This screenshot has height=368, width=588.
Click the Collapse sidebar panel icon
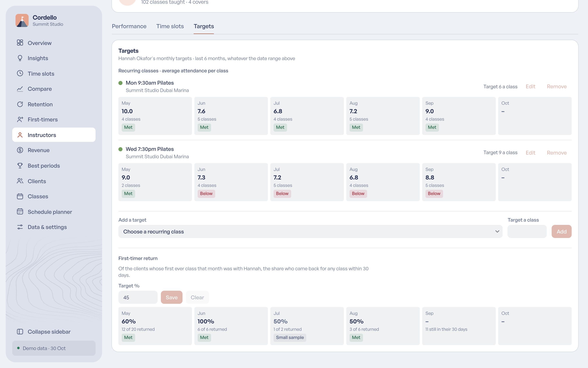pos(20,332)
